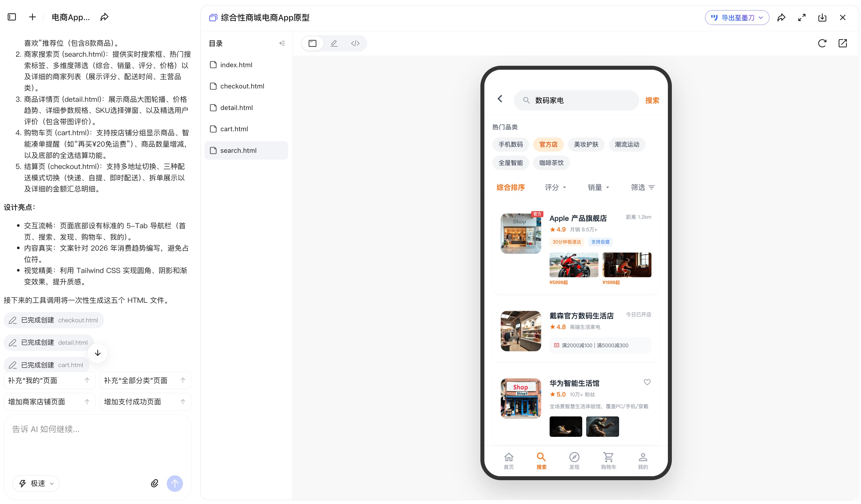
Task: Open the ¥1999起 product image
Action: point(627,265)
